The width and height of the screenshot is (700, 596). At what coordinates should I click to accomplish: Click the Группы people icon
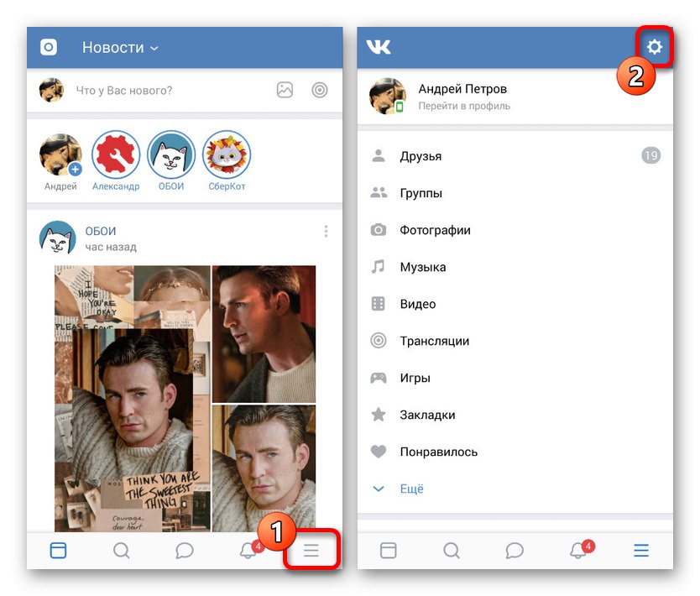click(379, 192)
